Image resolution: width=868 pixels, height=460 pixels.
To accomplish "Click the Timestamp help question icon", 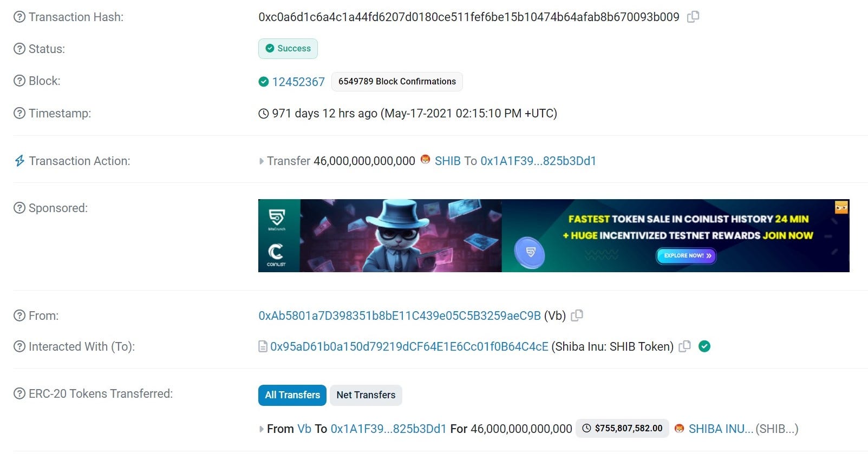I will (x=19, y=113).
